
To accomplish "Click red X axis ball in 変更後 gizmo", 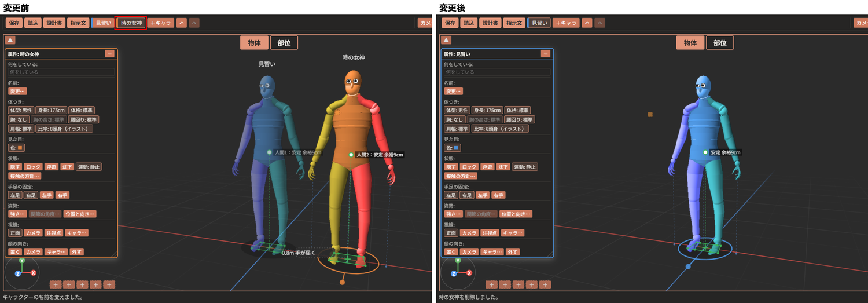I will tap(469, 272).
